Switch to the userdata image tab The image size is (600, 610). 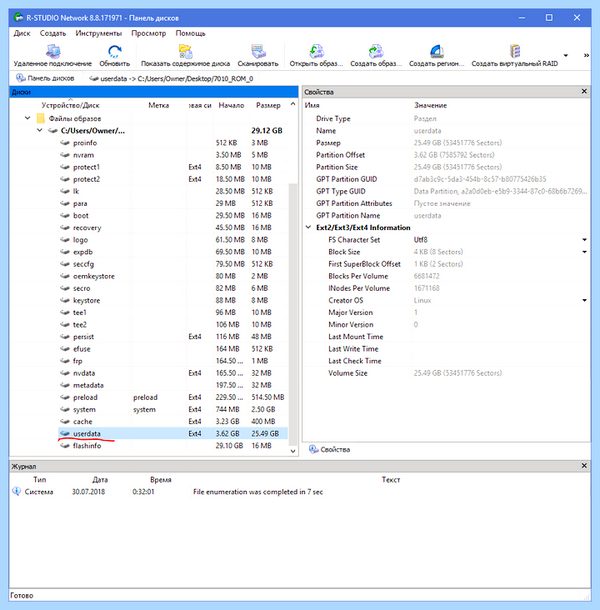pos(171,79)
